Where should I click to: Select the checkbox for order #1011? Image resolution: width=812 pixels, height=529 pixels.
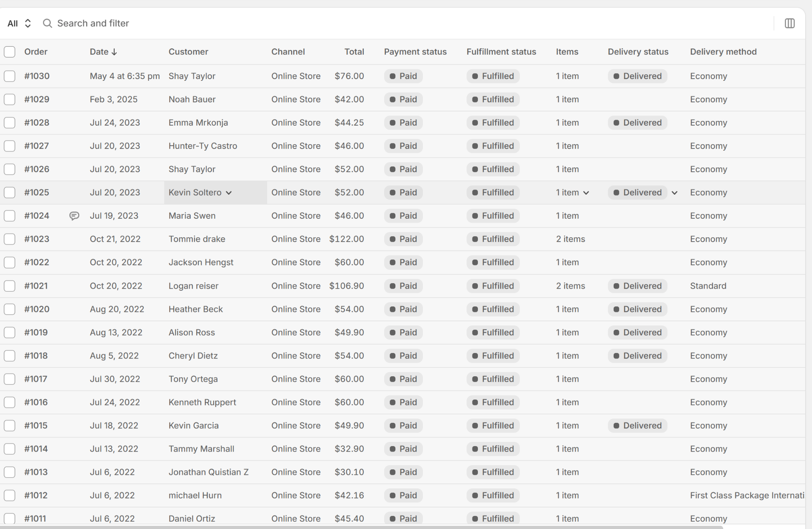click(x=9, y=518)
